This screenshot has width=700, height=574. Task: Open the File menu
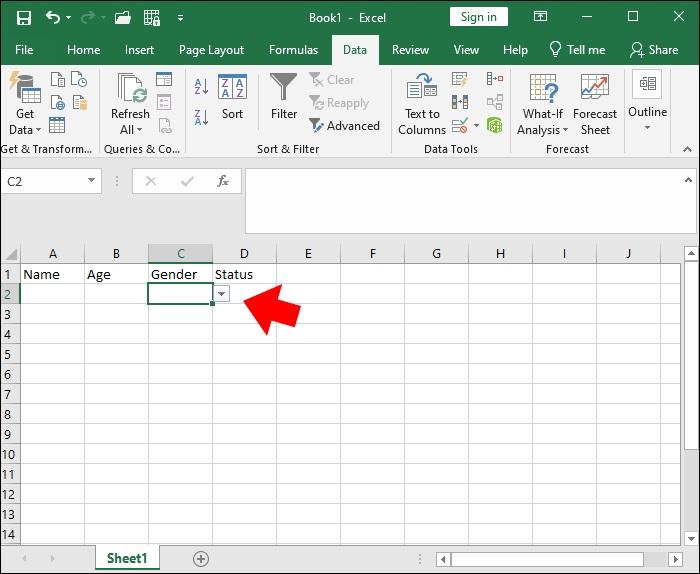point(24,50)
